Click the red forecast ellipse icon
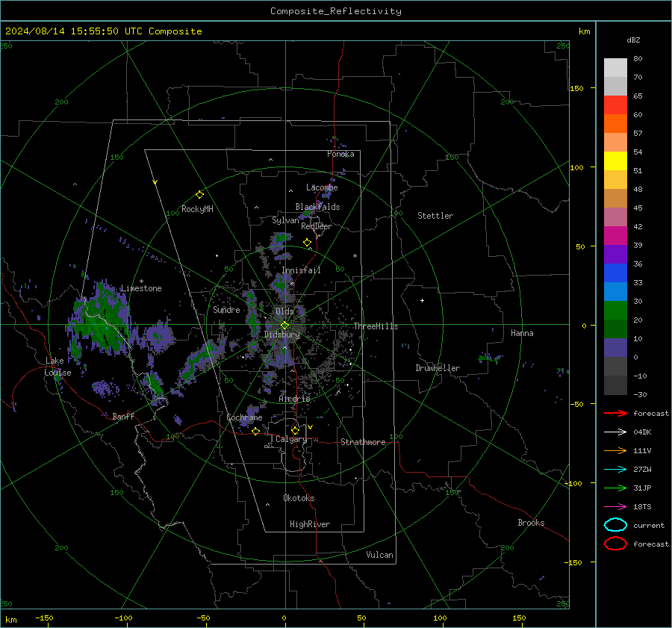This screenshot has height=628, width=672. [615, 544]
